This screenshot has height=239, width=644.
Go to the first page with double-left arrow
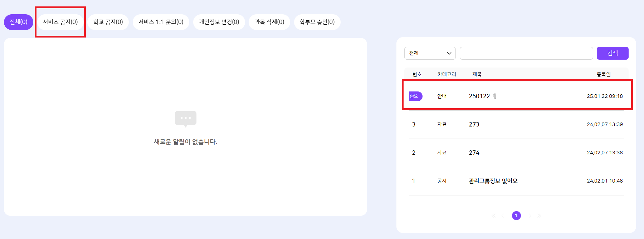493,215
